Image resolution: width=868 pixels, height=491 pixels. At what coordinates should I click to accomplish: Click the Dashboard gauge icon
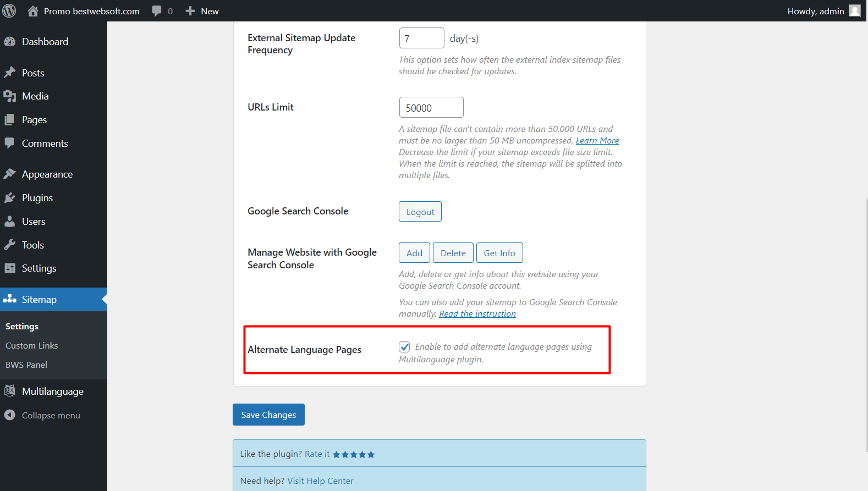10,42
